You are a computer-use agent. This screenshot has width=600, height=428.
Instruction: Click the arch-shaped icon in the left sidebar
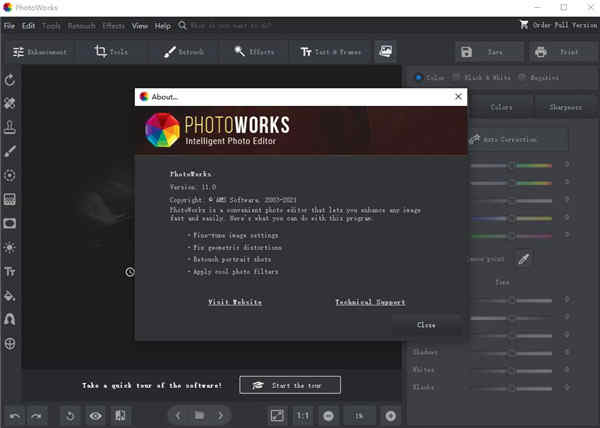tap(10, 319)
